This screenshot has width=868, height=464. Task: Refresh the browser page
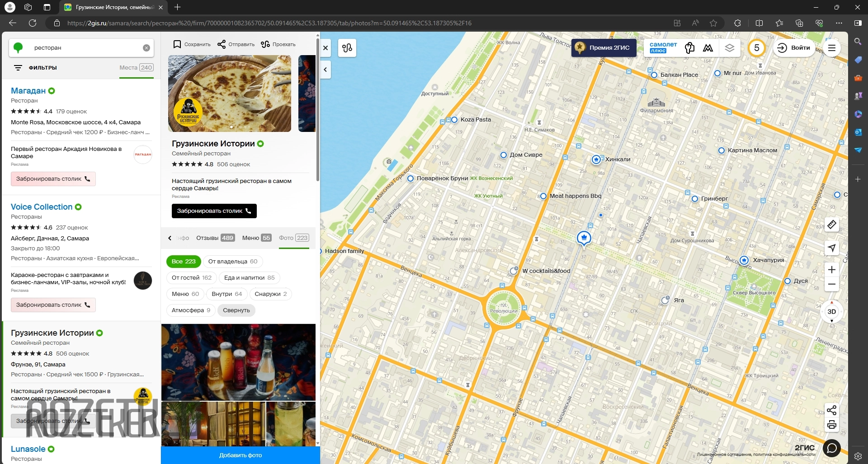(33, 23)
